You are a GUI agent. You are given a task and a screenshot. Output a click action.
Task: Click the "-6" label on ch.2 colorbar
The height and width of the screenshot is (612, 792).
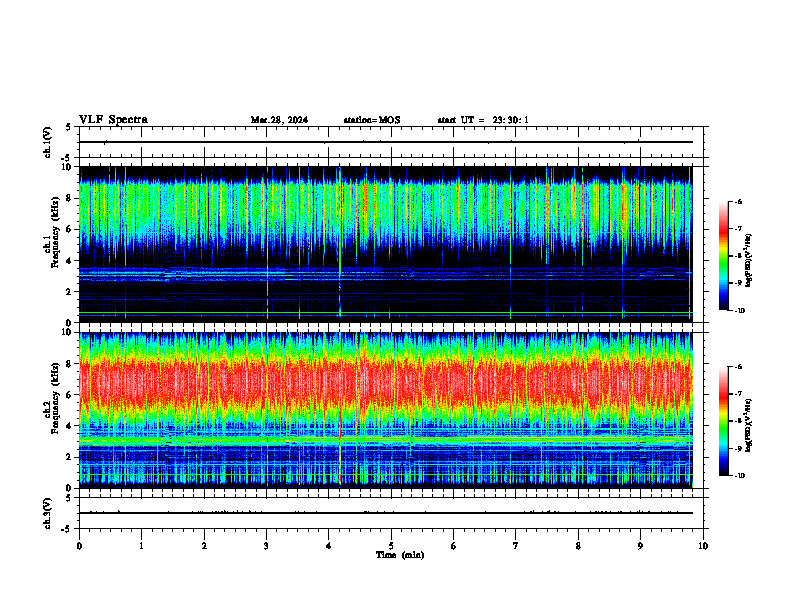pyautogui.click(x=738, y=367)
